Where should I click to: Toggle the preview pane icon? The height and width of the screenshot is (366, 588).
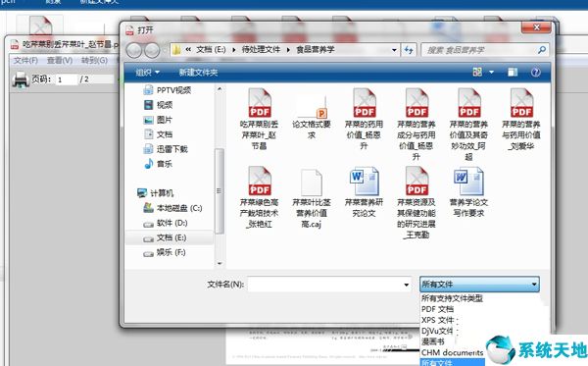513,72
